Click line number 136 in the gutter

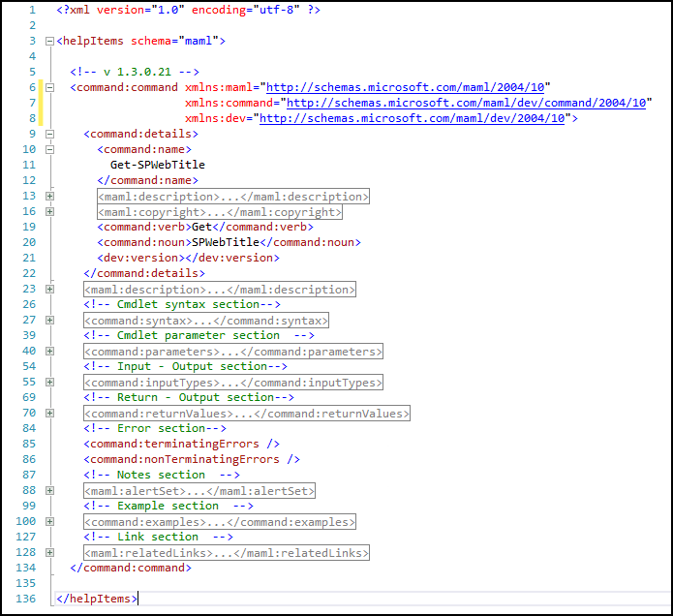click(x=26, y=599)
